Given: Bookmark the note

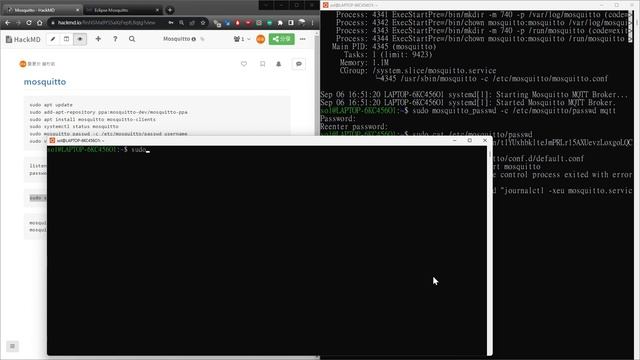Looking at the screenshot, I should [x=262, y=64].
